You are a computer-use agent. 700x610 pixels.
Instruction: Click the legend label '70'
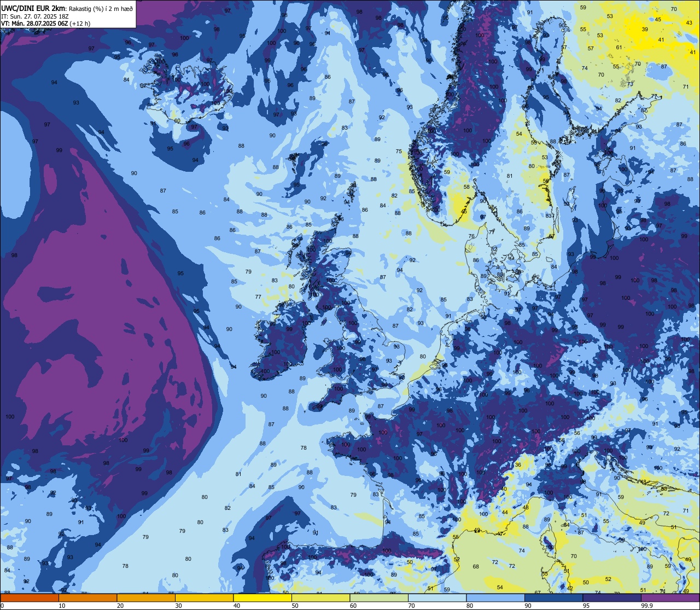411,606
